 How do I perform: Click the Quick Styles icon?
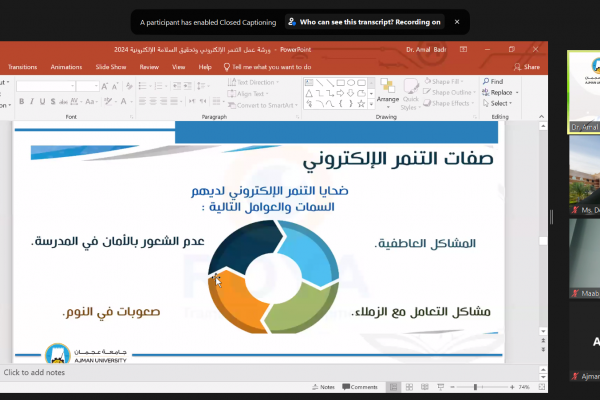tap(411, 92)
